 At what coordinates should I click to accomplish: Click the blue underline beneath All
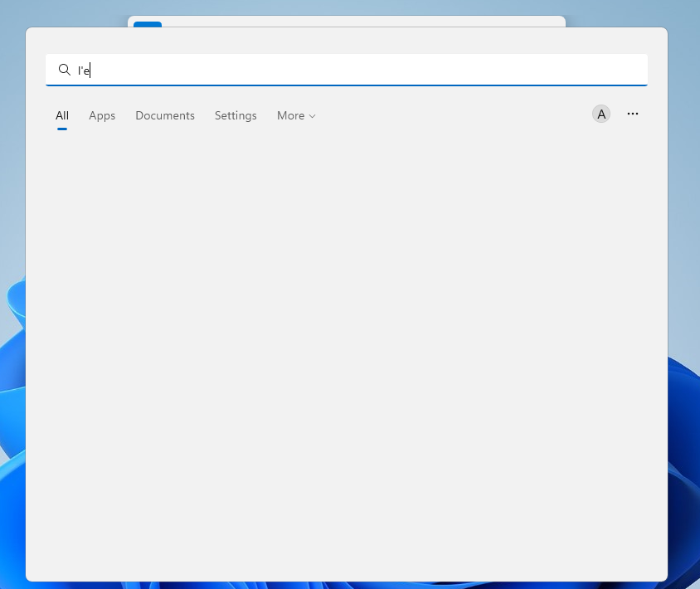[61, 127]
